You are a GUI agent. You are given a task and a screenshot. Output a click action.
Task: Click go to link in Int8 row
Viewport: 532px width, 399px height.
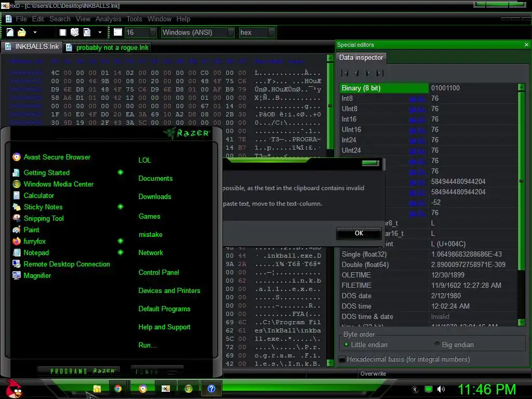[417, 98]
